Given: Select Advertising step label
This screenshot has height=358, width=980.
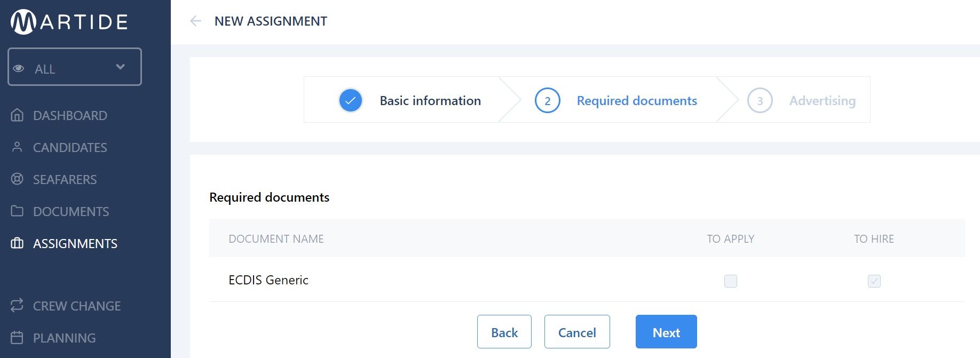Looking at the screenshot, I should tap(823, 100).
